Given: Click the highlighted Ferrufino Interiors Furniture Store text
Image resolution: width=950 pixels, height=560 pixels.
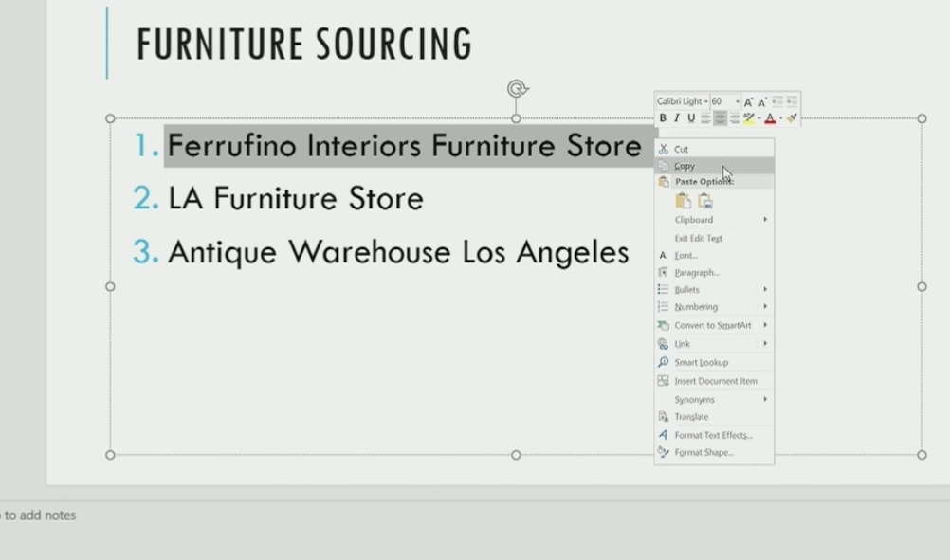Looking at the screenshot, I should click(x=405, y=146).
